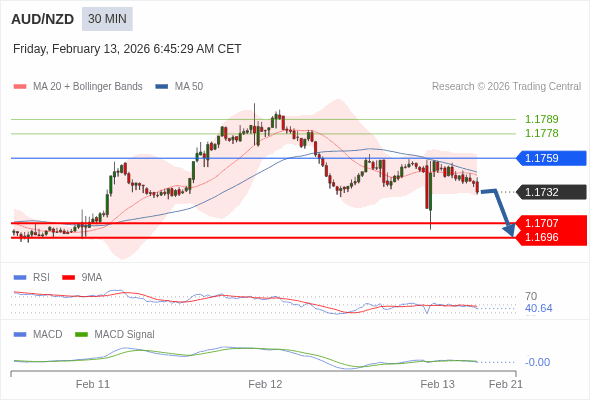Click the date and time stamp text
This screenshot has height=400, width=590.
click(x=127, y=49)
